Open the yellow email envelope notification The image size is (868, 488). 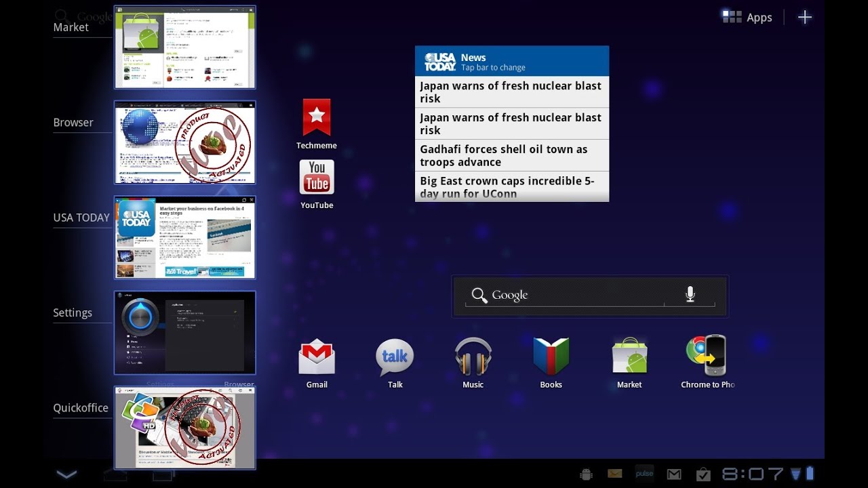click(615, 474)
